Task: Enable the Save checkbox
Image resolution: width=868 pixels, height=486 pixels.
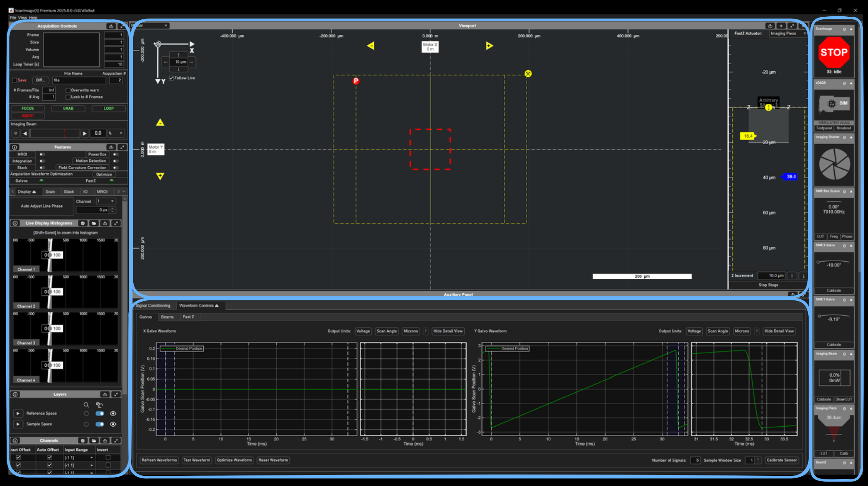Action: [15, 80]
